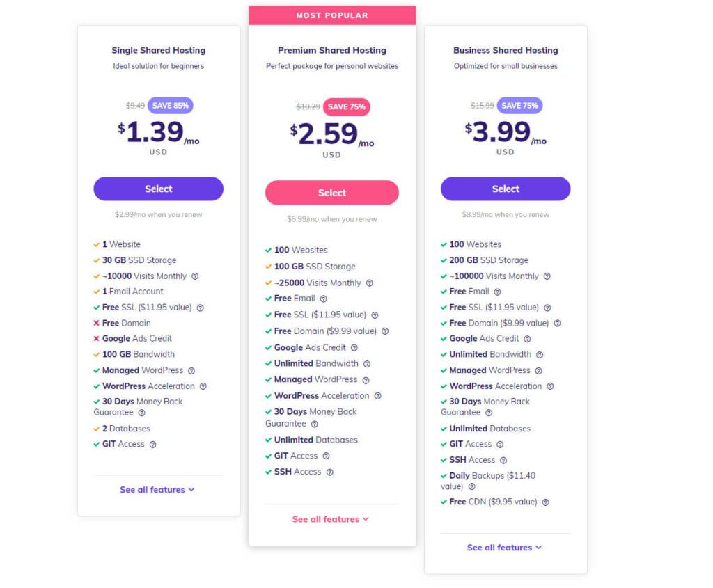Click the SAVE 85% badge
Image resolution: width=713 pixels, height=588 pixels.
pyautogui.click(x=171, y=104)
